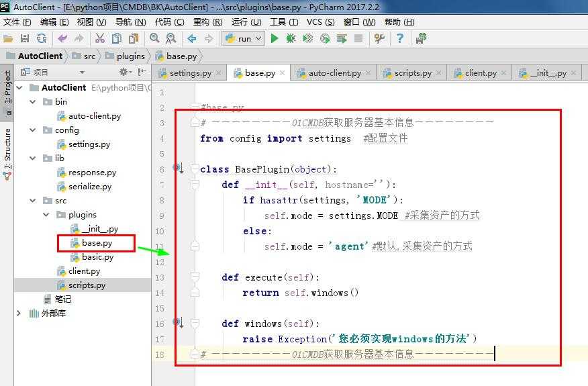Open the 帮助 (H) menu

[x=399, y=22]
